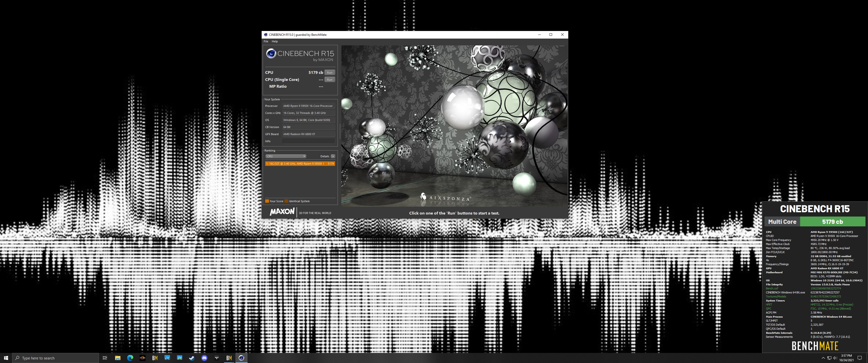The image size is (868, 363).
Task: Click the Identical System legend swatch
Action: click(286, 201)
